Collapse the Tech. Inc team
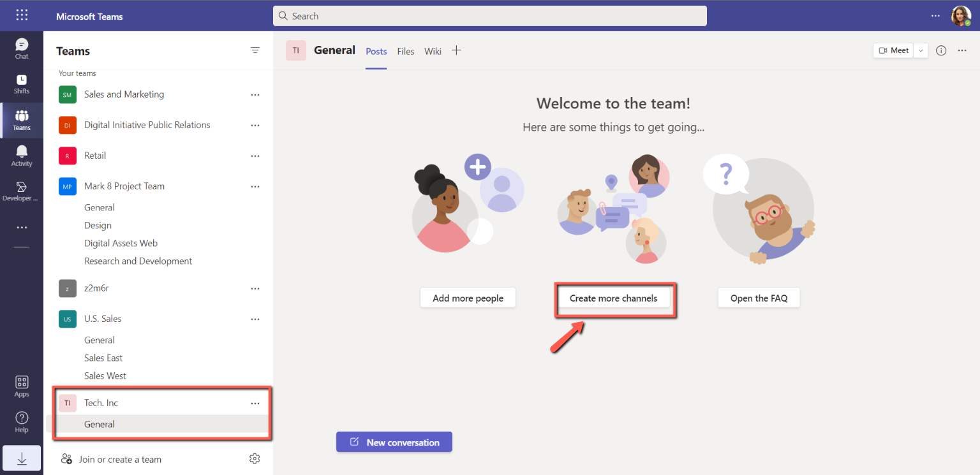This screenshot has height=475, width=980. pyautogui.click(x=101, y=403)
